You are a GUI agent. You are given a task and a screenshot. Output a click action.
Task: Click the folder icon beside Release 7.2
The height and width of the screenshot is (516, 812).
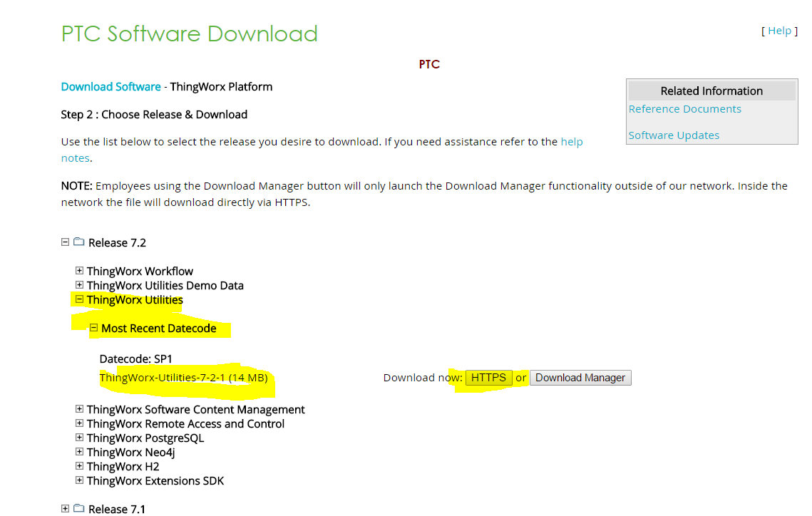[x=78, y=242]
